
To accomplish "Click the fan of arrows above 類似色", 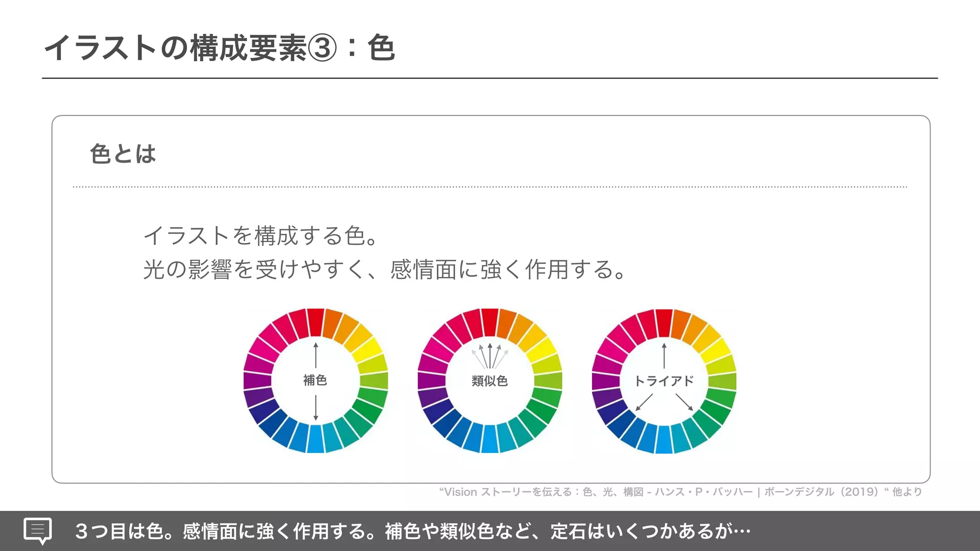I will [x=490, y=356].
